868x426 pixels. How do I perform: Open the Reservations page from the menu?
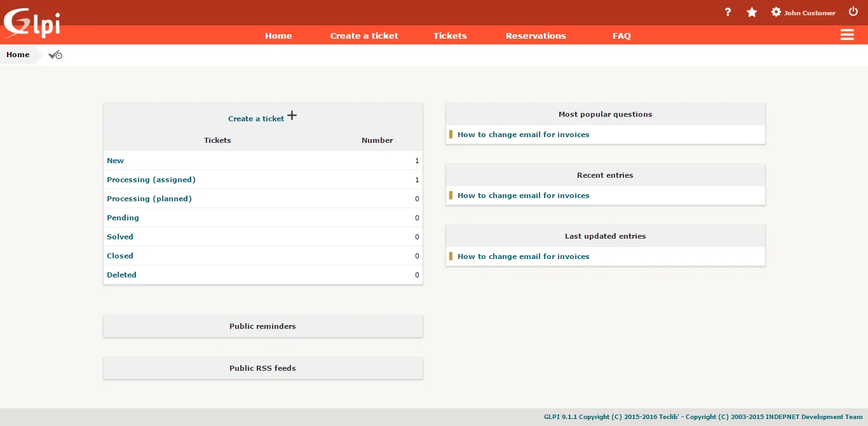click(536, 36)
